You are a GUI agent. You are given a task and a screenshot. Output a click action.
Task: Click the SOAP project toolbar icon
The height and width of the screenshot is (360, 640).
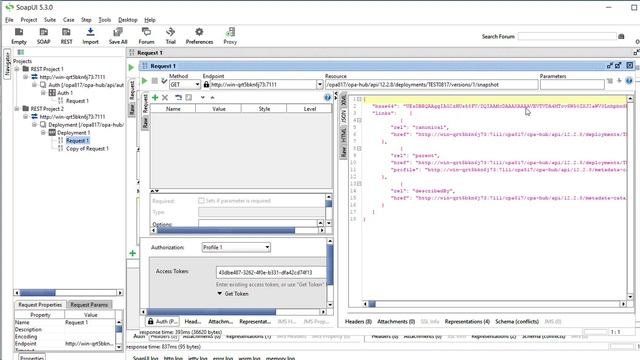click(x=43, y=36)
